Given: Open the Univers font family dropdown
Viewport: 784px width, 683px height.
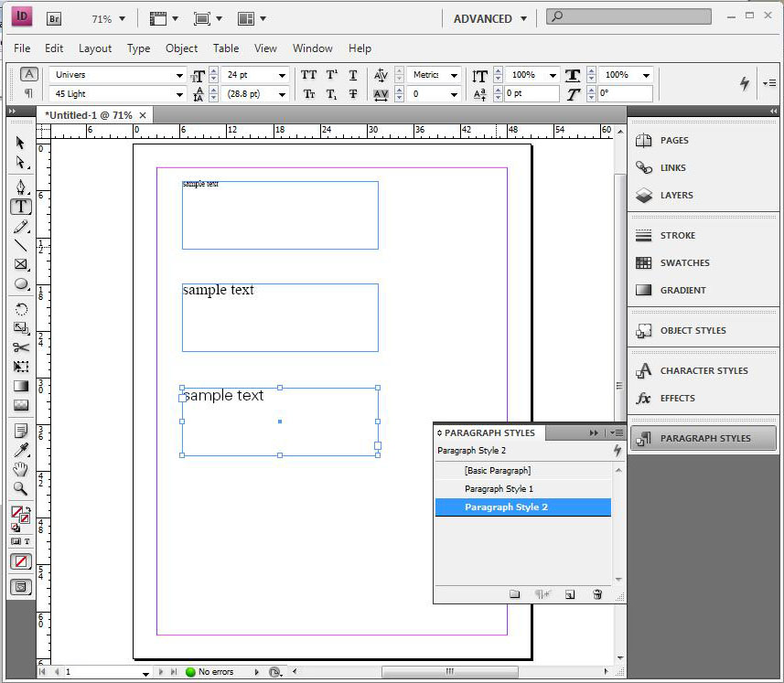Looking at the screenshot, I should tap(179, 76).
